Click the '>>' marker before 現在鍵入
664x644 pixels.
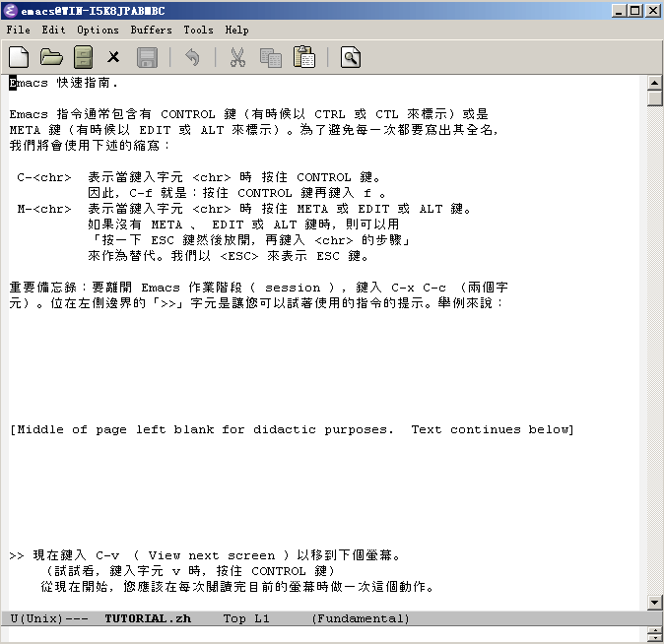click(17, 555)
